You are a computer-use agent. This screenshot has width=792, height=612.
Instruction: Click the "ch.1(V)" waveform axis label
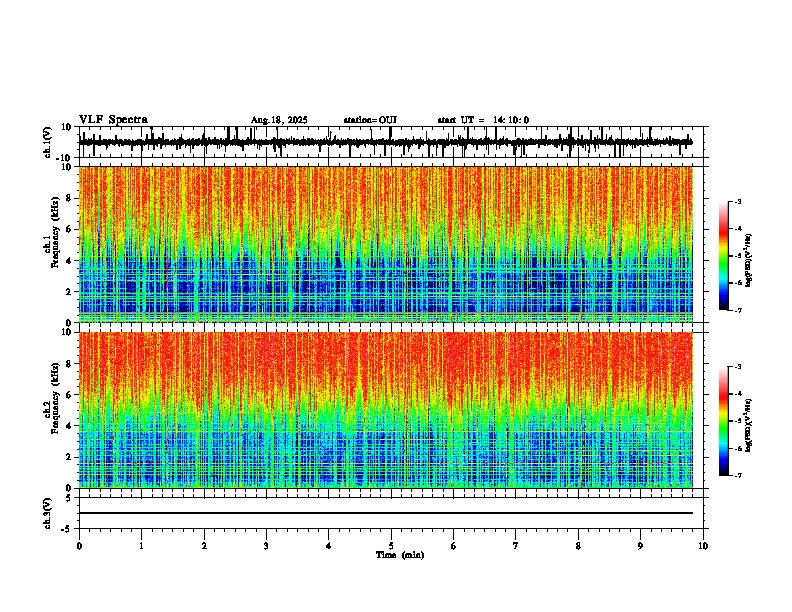(48, 142)
